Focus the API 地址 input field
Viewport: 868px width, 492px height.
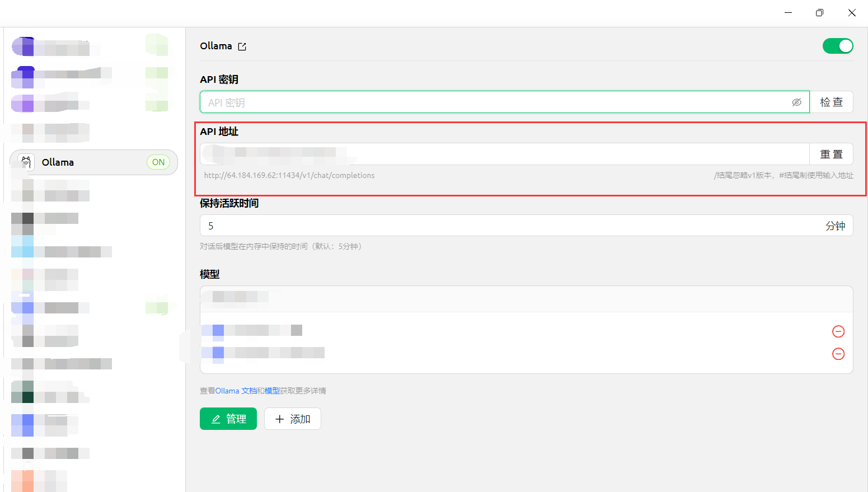[504, 154]
